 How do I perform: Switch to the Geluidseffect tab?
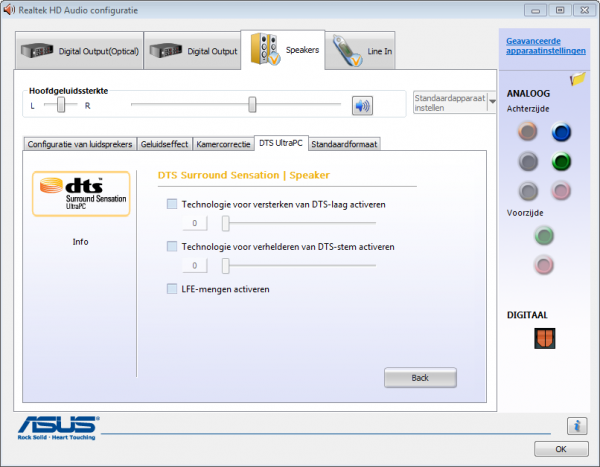click(x=165, y=144)
